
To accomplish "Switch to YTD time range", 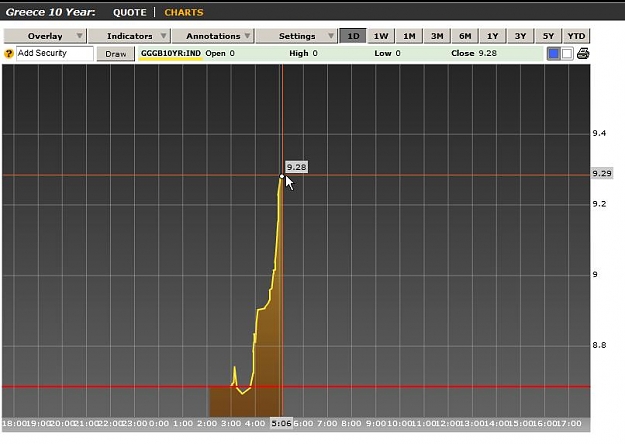I will click(576, 36).
